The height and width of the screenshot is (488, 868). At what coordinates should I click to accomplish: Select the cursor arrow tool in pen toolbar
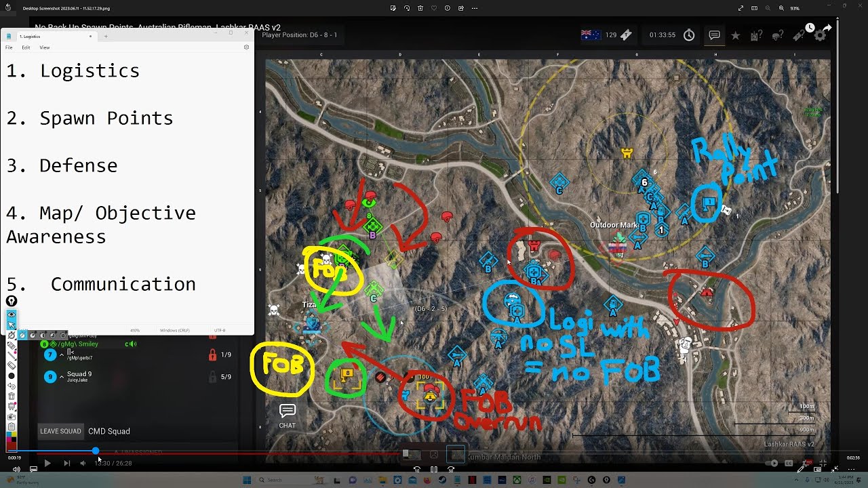pos(12,325)
